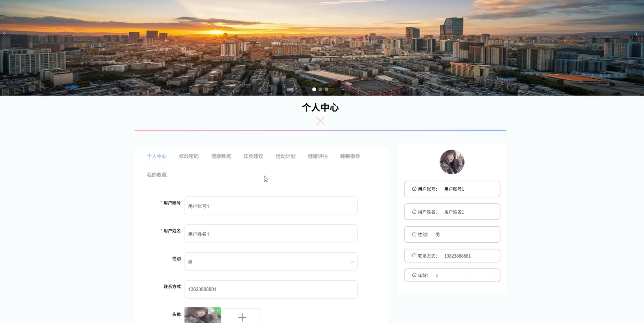Switch to the 饮食建议 tab
The width and height of the screenshot is (644, 323).
click(253, 156)
